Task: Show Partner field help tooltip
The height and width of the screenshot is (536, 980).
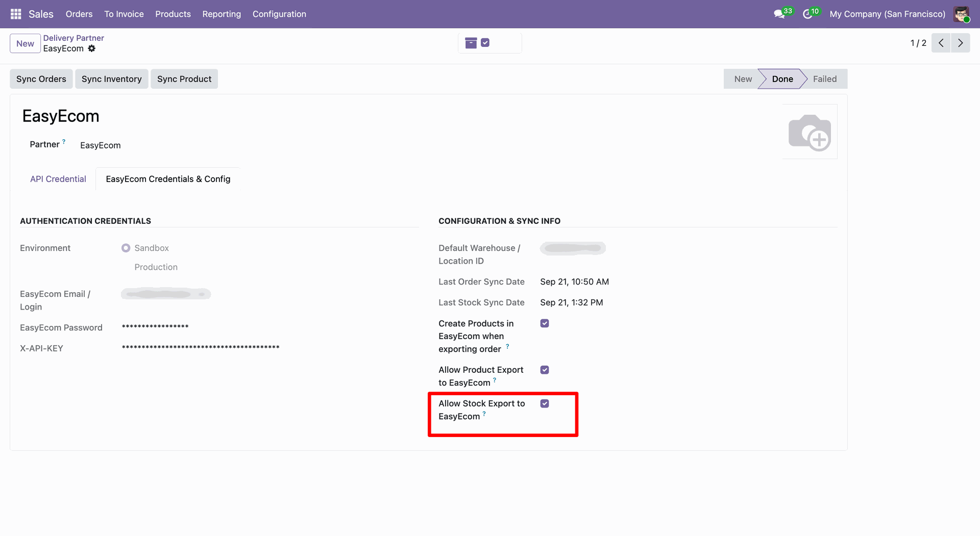Action: [x=64, y=142]
